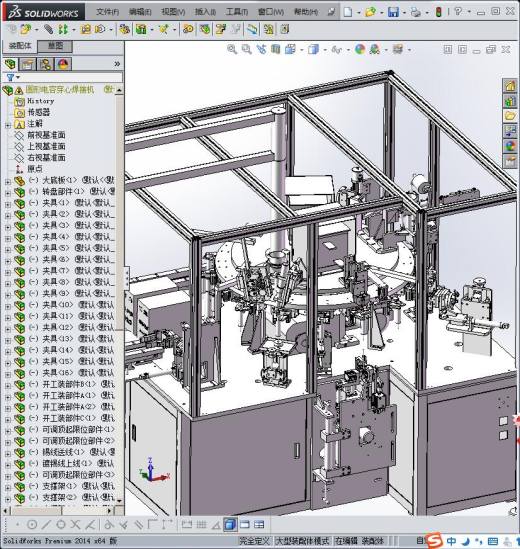Open the 工具(T) menu
This screenshot has width=520, height=549.
237,12
